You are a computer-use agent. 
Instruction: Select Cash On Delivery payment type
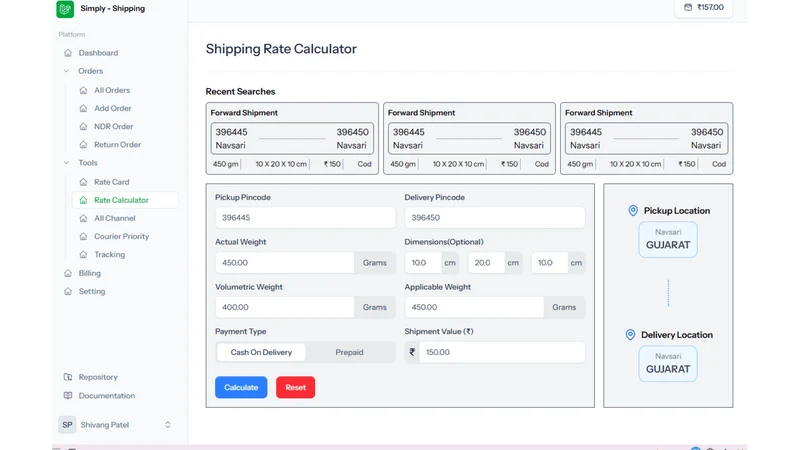point(261,352)
